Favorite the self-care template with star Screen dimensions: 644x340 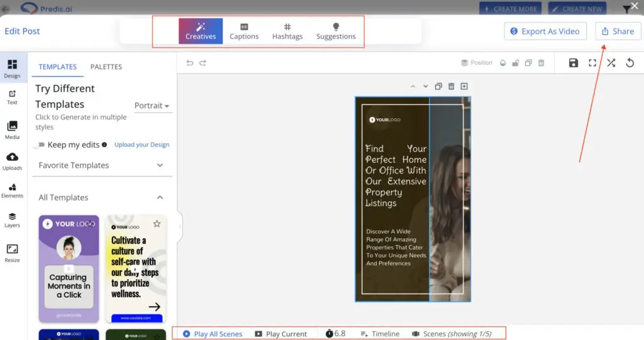point(157,224)
